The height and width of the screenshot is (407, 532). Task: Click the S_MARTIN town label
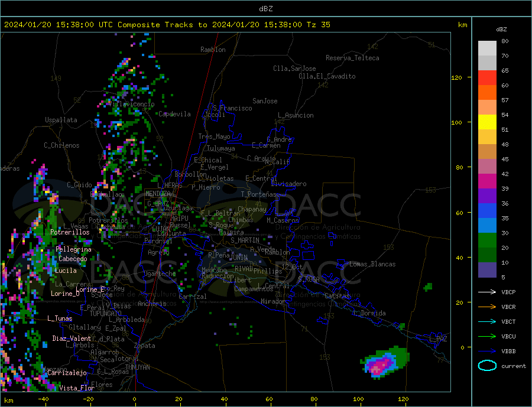(x=245, y=240)
